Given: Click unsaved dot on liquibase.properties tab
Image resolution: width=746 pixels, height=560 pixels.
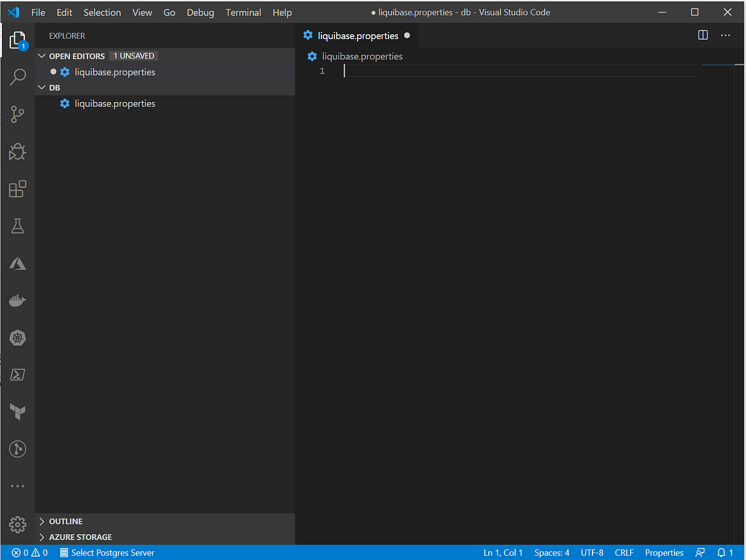Looking at the screenshot, I should point(407,36).
